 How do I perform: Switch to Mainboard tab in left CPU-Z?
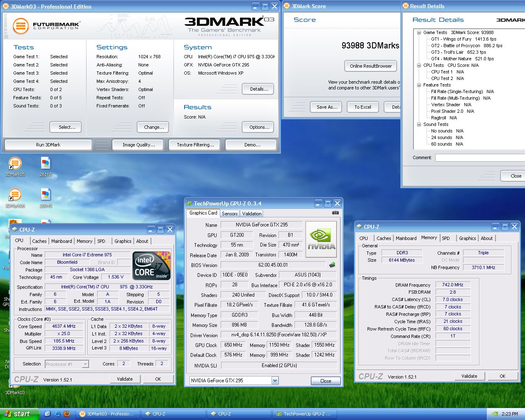pyautogui.click(x=62, y=241)
